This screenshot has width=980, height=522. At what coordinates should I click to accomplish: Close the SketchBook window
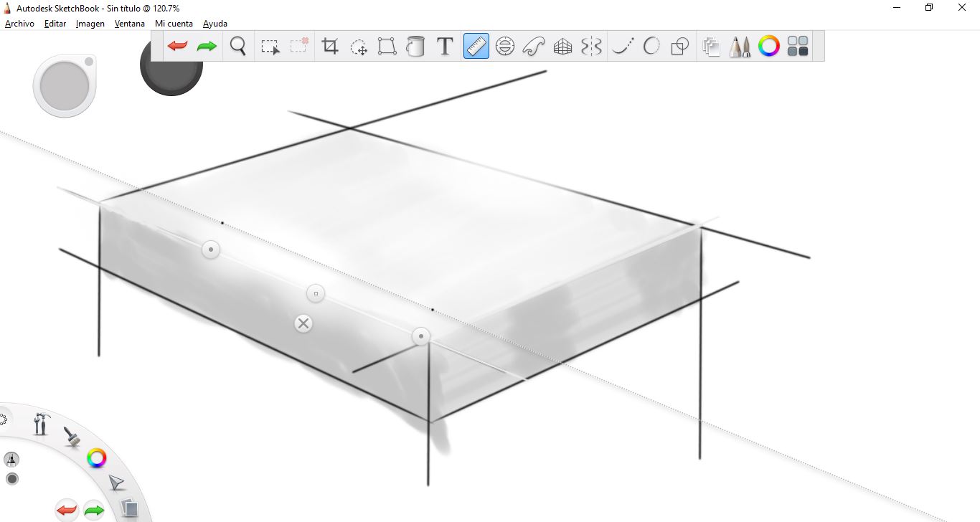point(962,7)
